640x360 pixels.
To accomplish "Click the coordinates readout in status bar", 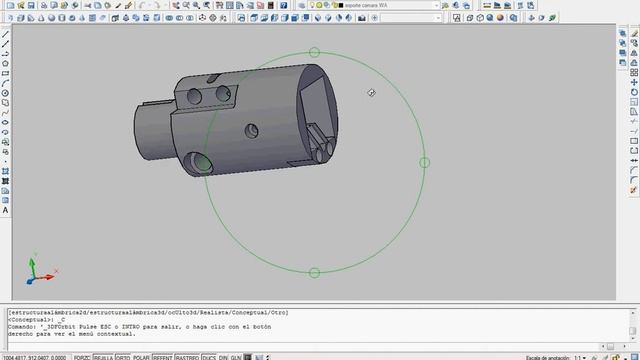I will coord(34,358).
